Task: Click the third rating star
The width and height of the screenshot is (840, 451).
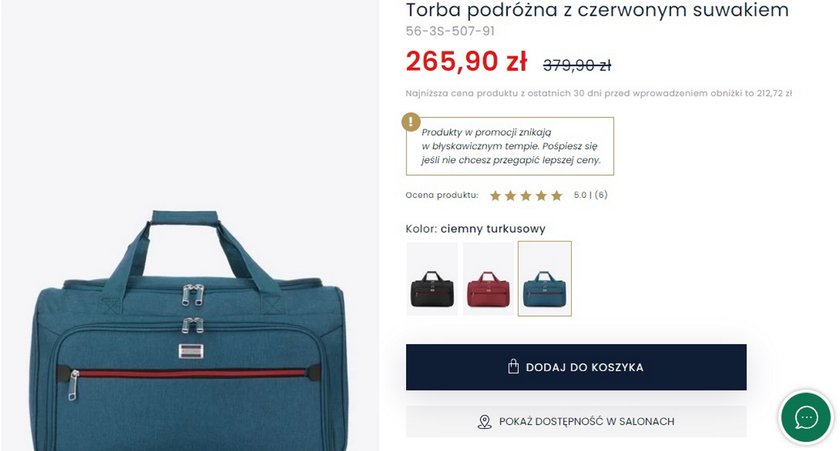Action: [526, 196]
